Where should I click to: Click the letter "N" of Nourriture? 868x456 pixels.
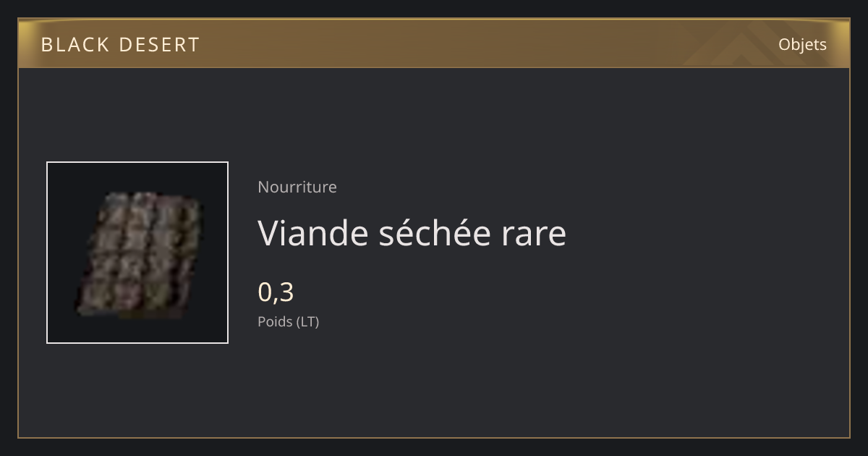(264, 187)
